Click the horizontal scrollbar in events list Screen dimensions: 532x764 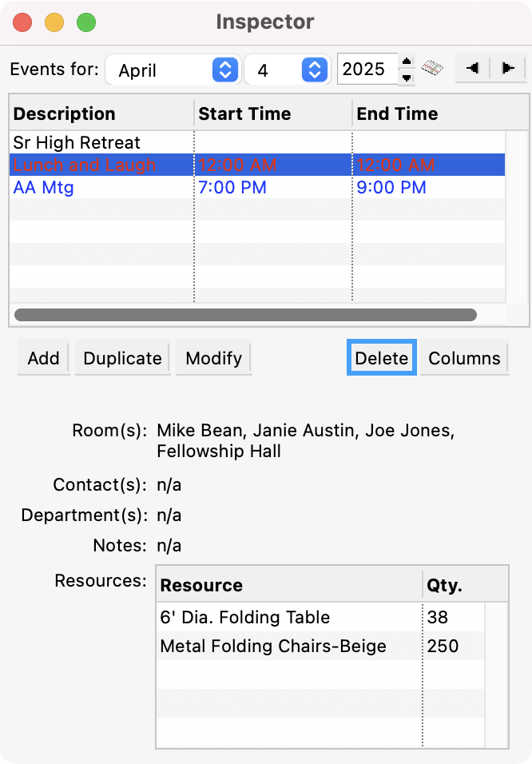(245, 315)
